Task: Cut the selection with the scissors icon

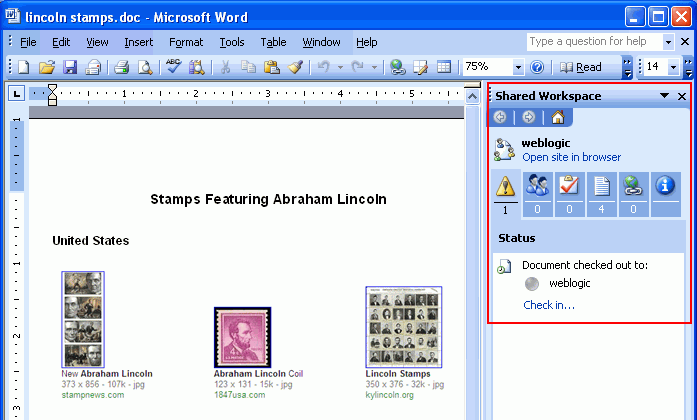Action: tap(225, 68)
